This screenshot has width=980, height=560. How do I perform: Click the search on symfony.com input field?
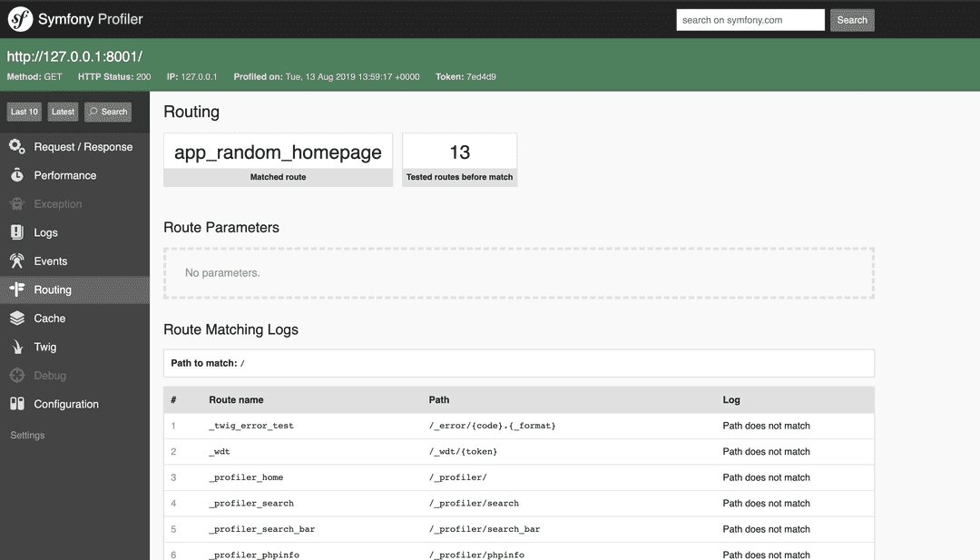(x=750, y=19)
